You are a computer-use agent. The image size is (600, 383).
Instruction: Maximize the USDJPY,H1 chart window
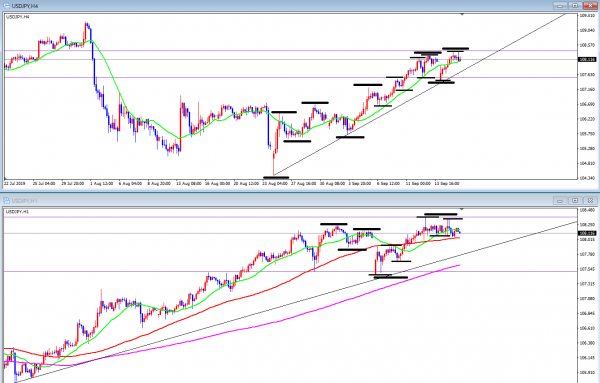click(x=575, y=200)
